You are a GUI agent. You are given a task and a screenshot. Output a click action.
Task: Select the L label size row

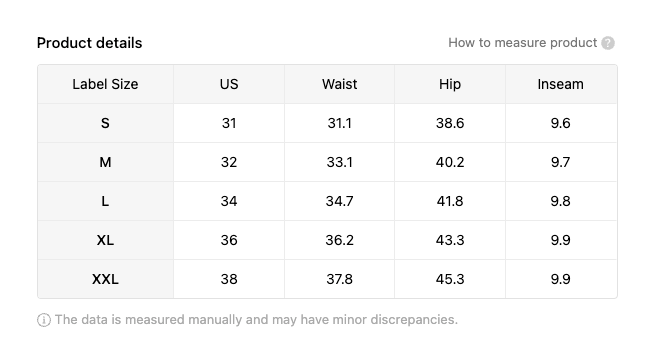327,201
